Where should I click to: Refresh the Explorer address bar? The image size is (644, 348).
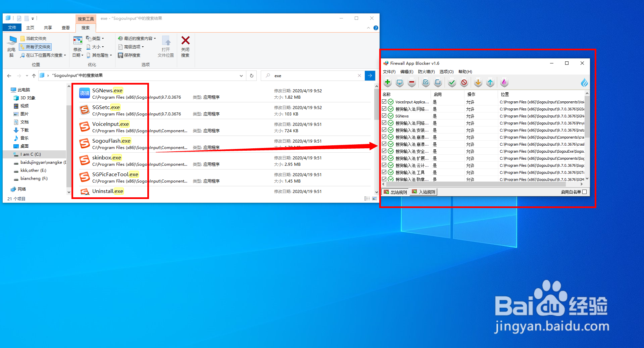pos(252,76)
